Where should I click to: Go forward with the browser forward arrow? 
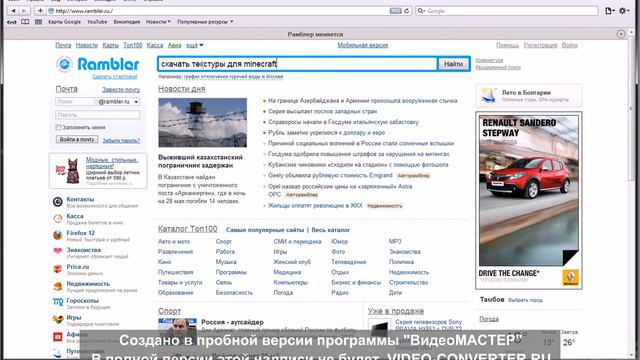[x=24, y=11]
